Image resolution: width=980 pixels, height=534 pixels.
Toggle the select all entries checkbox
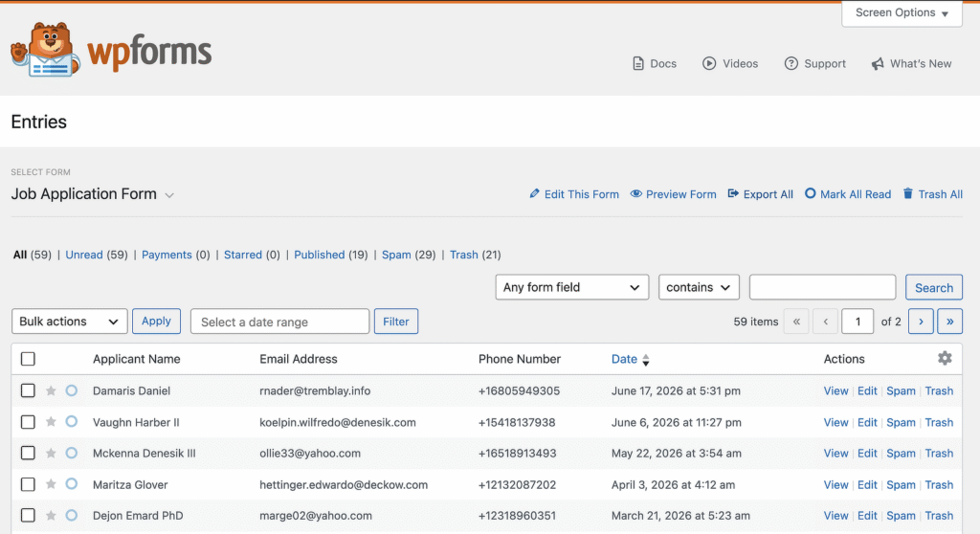[x=28, y=359]
